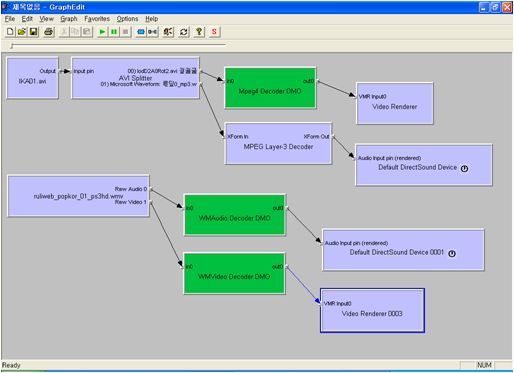
Task: Select the Video Renderer filter
Action: pos(395,103)
